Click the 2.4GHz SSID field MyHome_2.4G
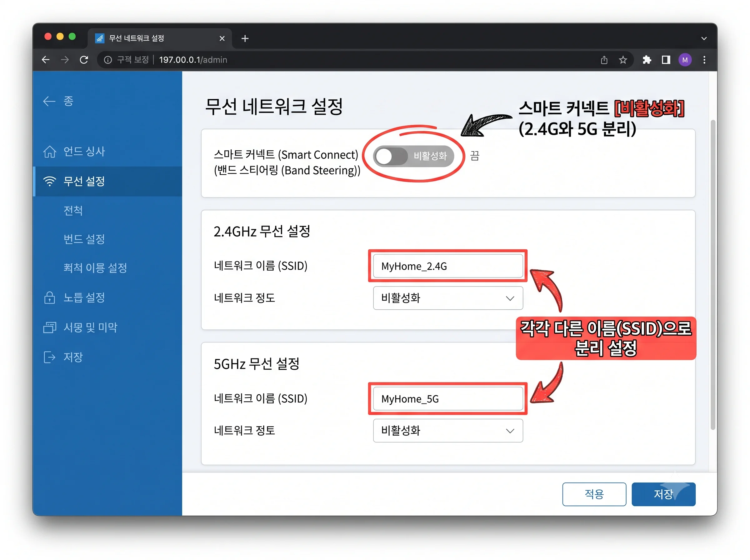This screenshot has width=750, height=560. point(447,266)
